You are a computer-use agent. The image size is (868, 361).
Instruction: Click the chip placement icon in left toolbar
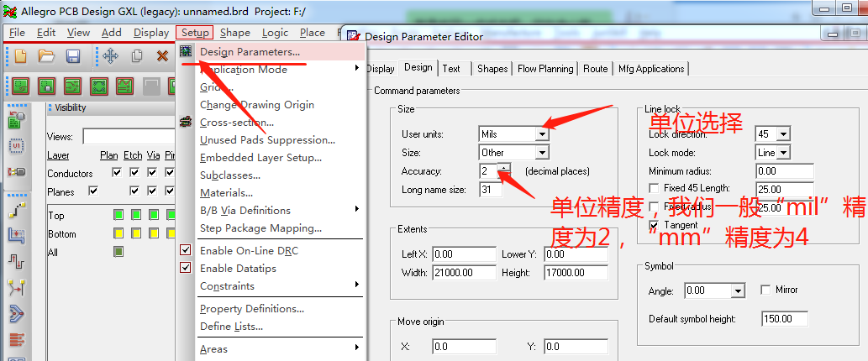17,121
